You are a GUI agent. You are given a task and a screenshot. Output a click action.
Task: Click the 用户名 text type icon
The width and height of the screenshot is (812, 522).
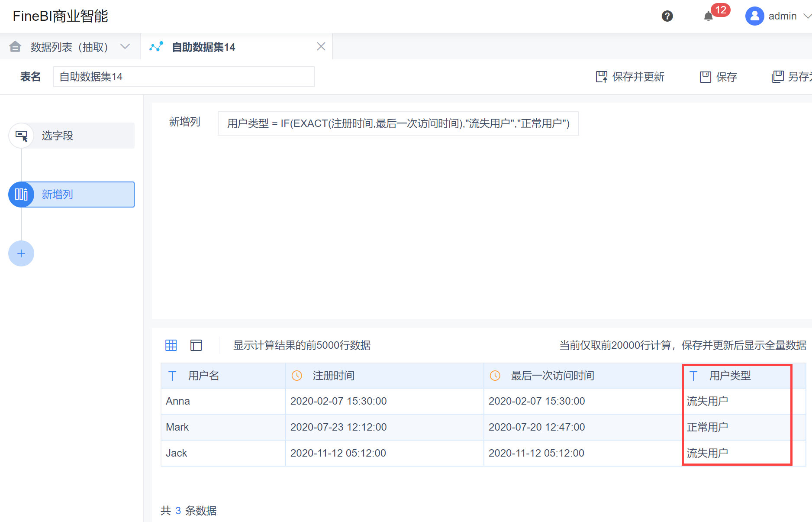172,376
